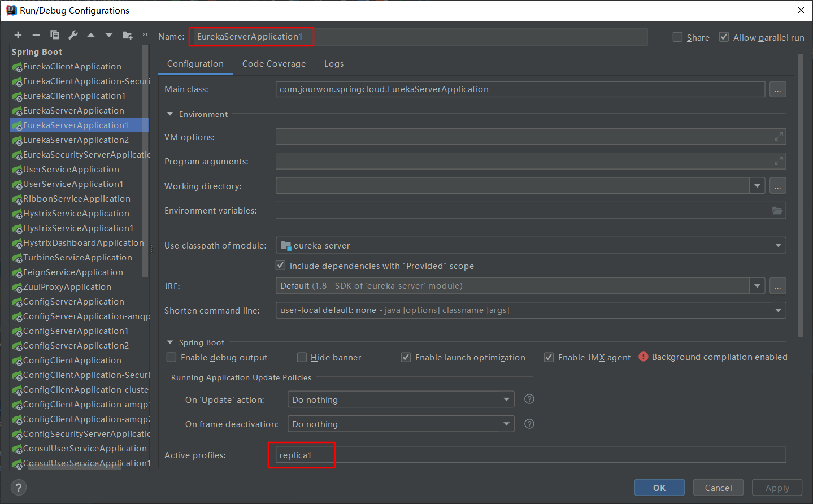Expand the Program arguments field editor

[779, 161]
